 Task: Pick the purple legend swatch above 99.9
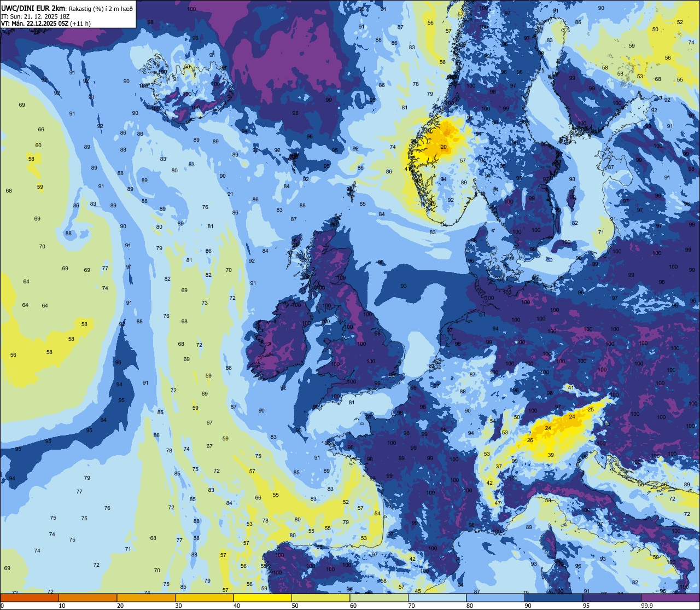click(x=670, y=597)
